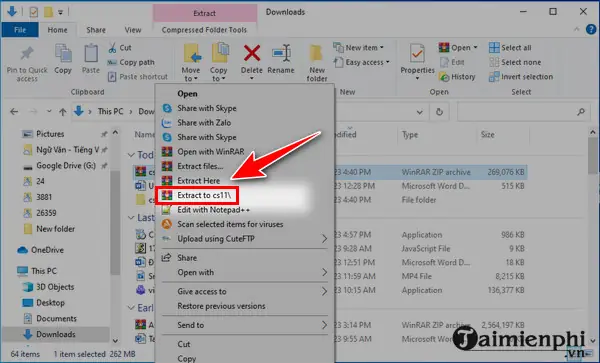Viewport: 600px width, 363px height.
Task: Click the Help question mark icon
Action: coord(591,30)
